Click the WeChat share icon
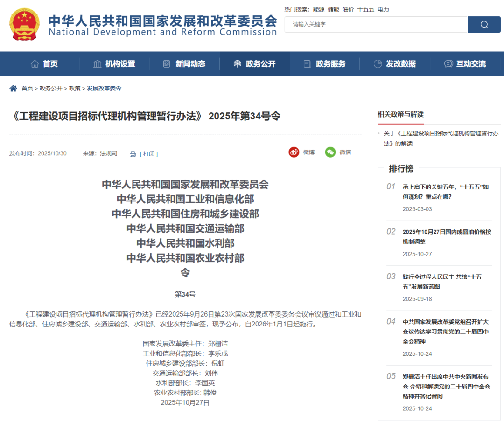Viewport: 504px width, 422px height. coord(330,152)
